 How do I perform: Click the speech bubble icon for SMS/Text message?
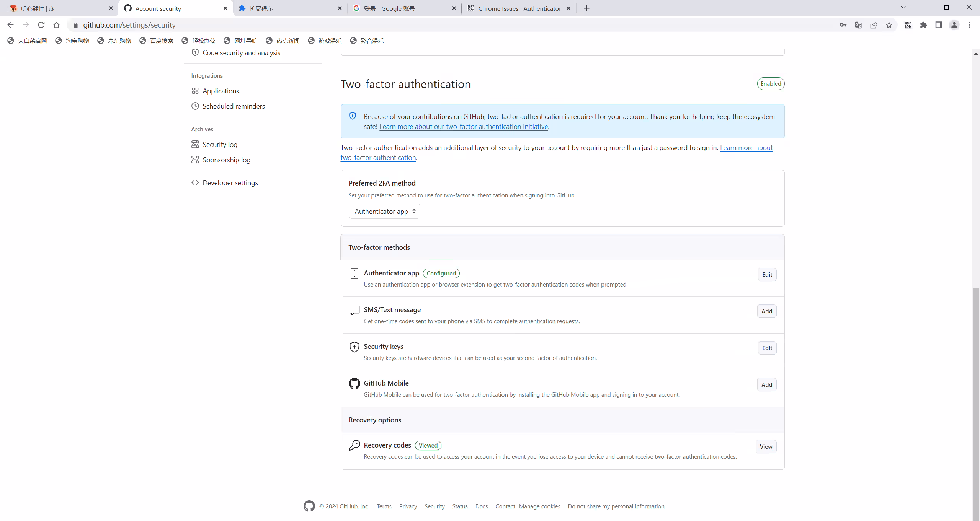[x=354, y=310]
